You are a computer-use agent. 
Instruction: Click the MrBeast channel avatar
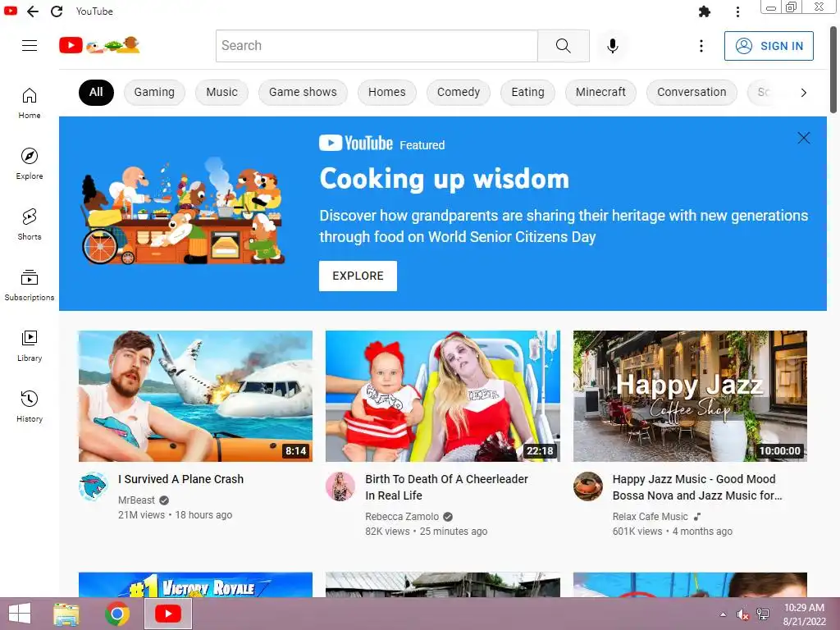click(94, 486)
